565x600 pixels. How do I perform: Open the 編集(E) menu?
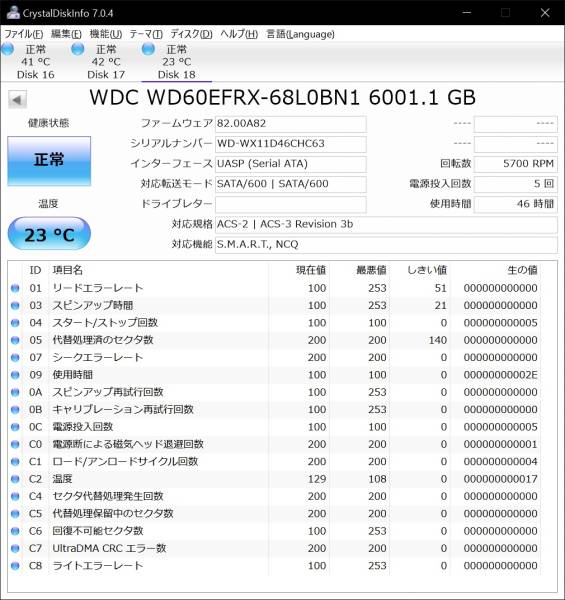(x=66, y=34)
